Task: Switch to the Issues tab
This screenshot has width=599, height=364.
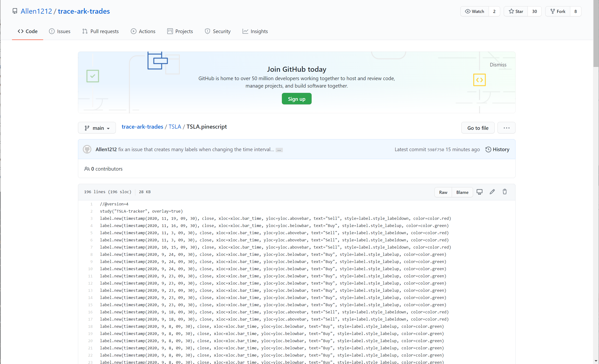Action: tap(59, 31)
